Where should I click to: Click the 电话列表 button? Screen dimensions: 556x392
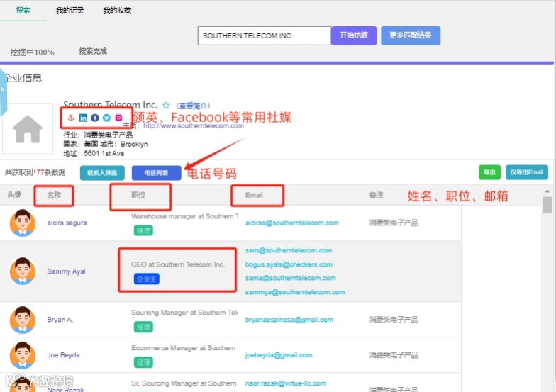tap(156, 173)
